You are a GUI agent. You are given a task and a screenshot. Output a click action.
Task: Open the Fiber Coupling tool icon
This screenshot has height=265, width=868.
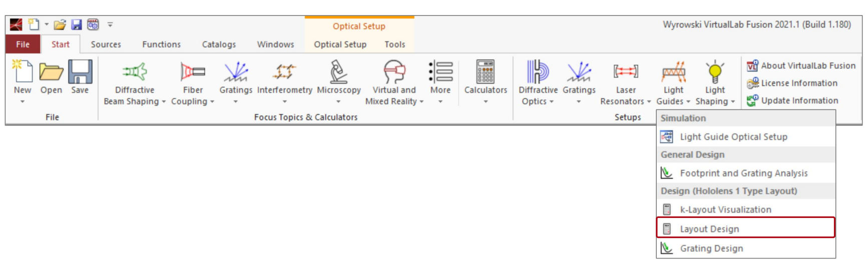click(x=193, y=72)
